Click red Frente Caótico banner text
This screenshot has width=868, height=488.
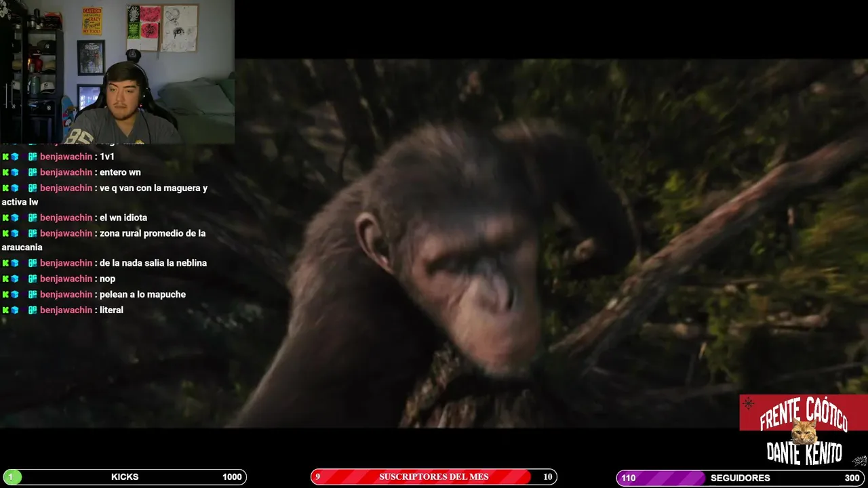pyautogui.click(x=804, y=413)
